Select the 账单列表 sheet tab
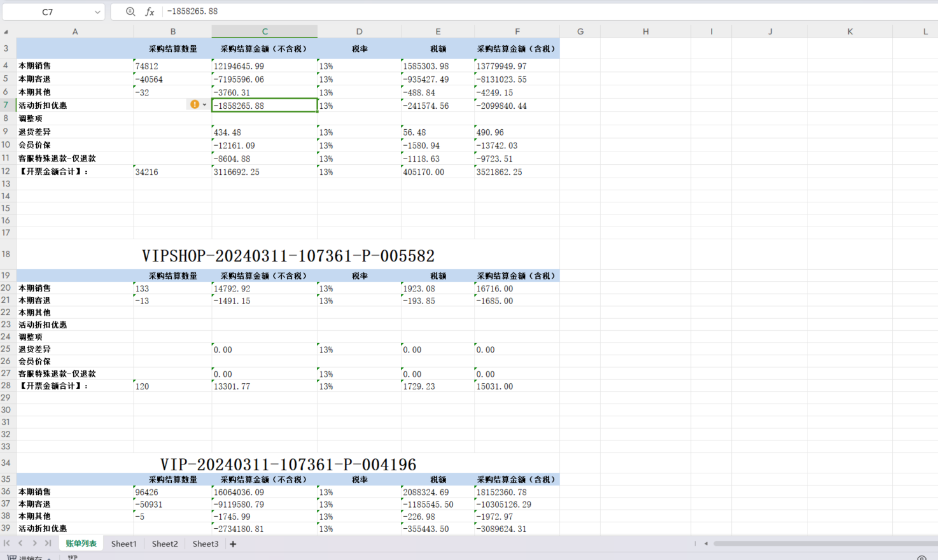 (x=81, y=544)
